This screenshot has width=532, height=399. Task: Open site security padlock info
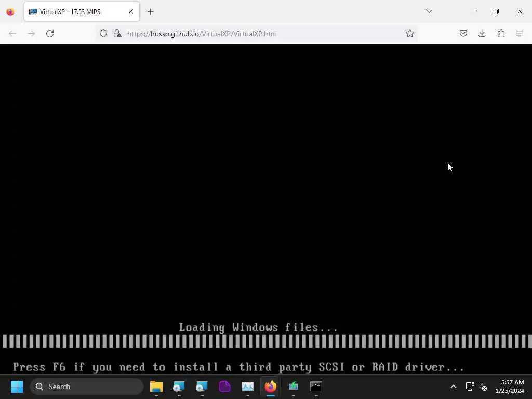pyautogui.click(x=117, y=34)
